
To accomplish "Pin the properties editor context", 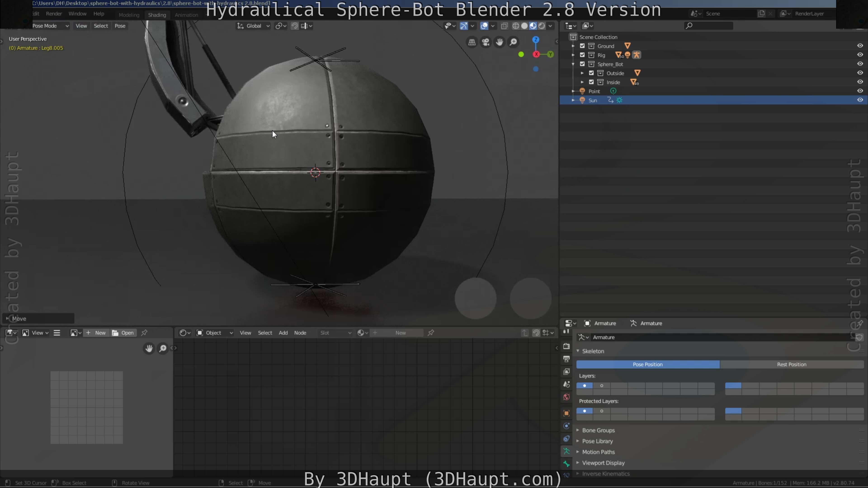I will [x=860, y=323].
